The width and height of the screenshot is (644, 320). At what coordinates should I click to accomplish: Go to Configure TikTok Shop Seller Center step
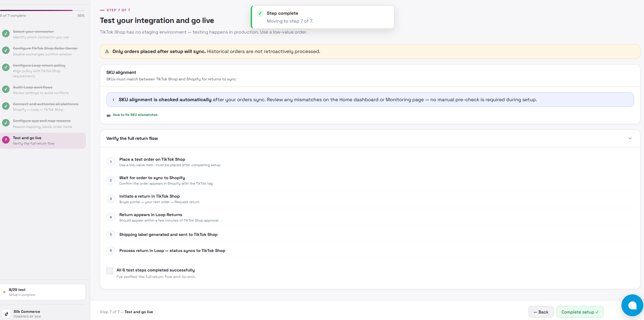43,51
